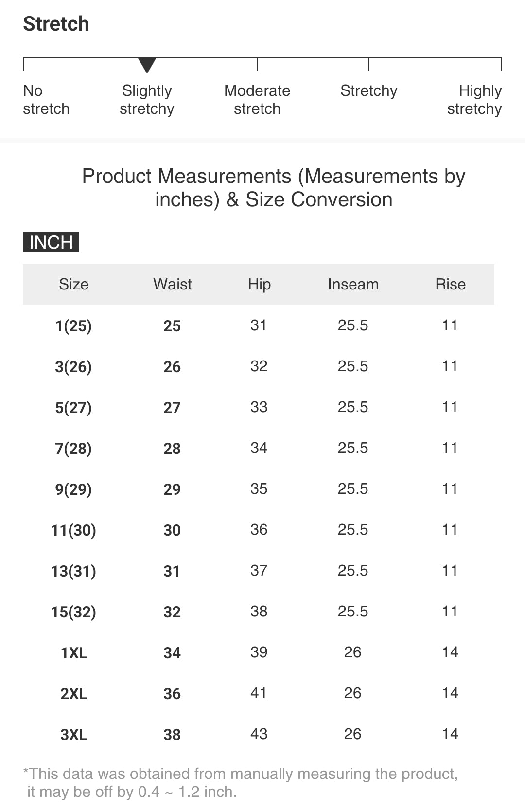Click the Stretch section heading

click(x=56, y=24)
